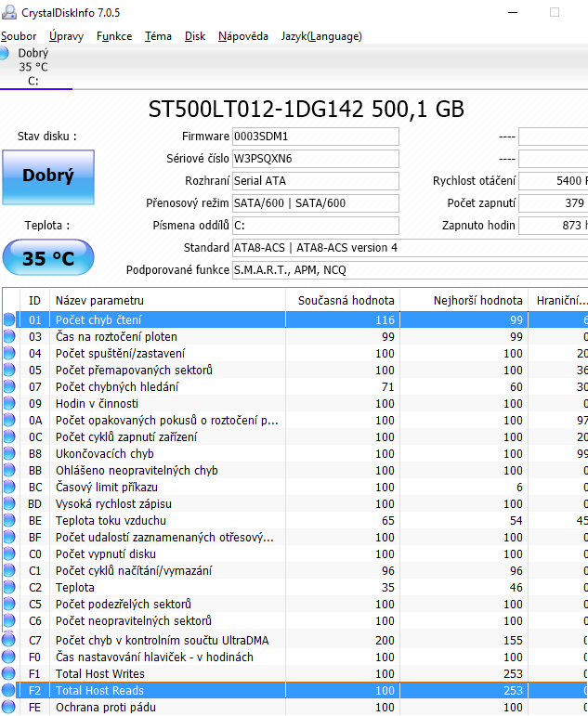588x716 pixels.
Task: Click status orb for Počet přemapovaných sektorů
Action: coord(9,370)
